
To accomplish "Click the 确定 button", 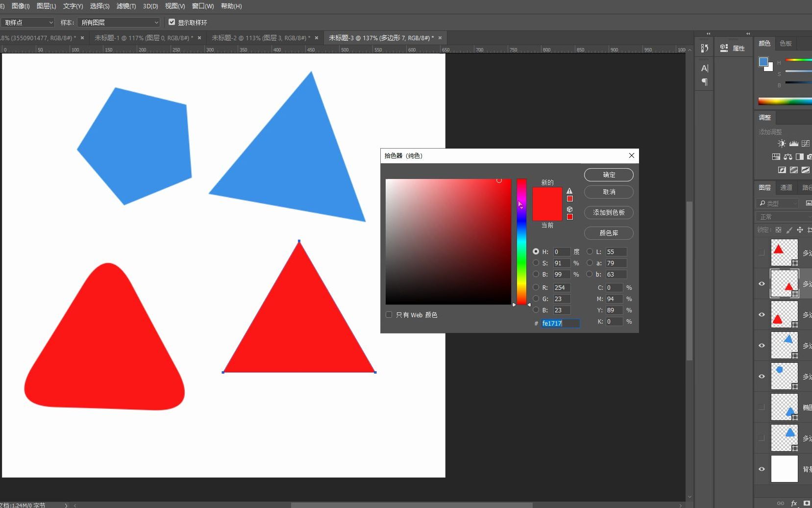I will (609, 175).
